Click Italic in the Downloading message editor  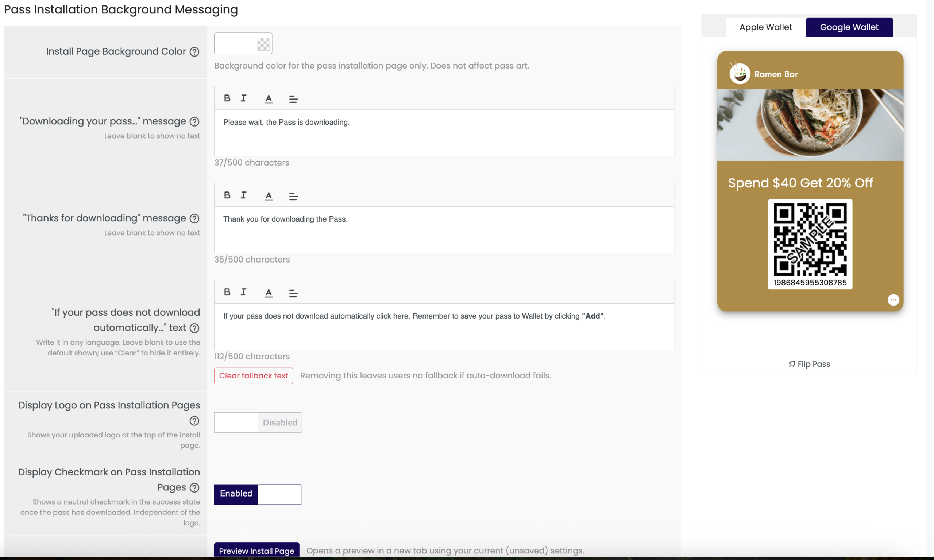pyautogui.click(x=243, y=98)
